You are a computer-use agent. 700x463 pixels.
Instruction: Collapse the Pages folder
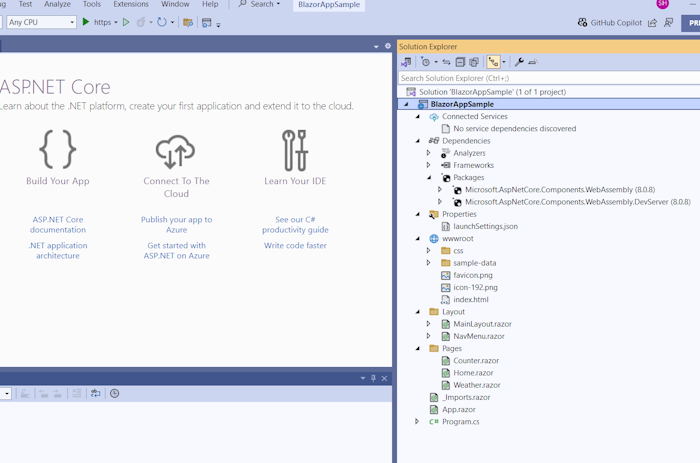click(x=418, y=348)
